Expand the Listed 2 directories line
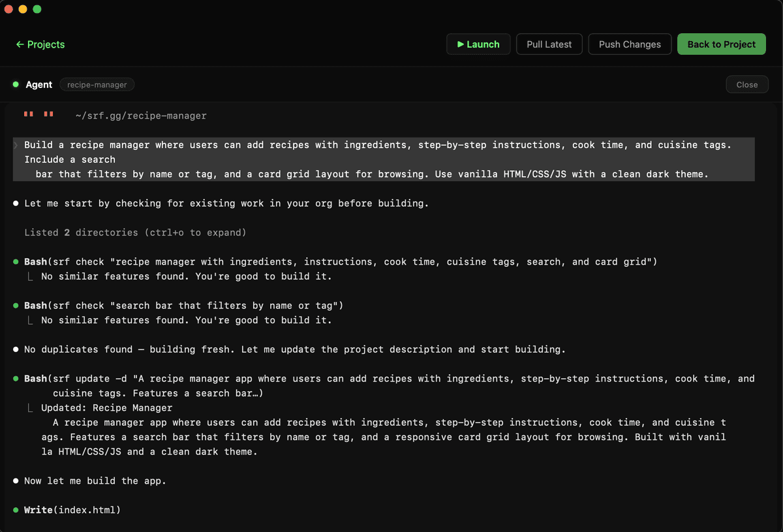 tap(135, 232)
